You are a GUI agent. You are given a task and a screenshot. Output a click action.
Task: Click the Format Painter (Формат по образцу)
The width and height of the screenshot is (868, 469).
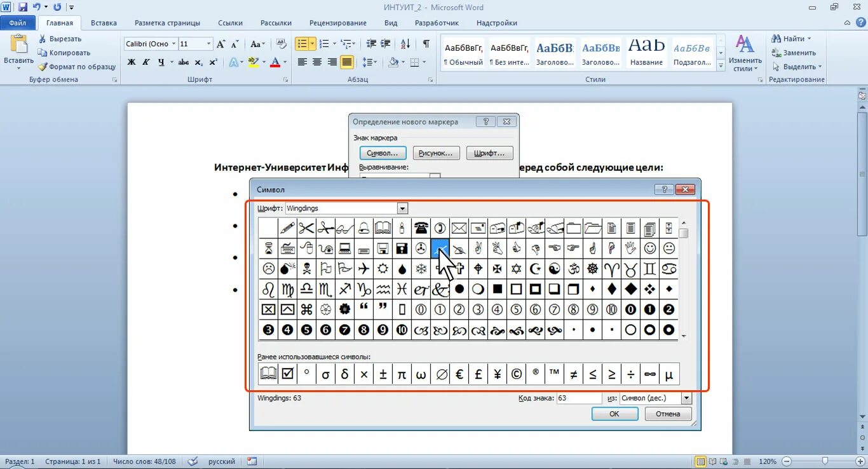pyautogui.click(x=77, y=66)
